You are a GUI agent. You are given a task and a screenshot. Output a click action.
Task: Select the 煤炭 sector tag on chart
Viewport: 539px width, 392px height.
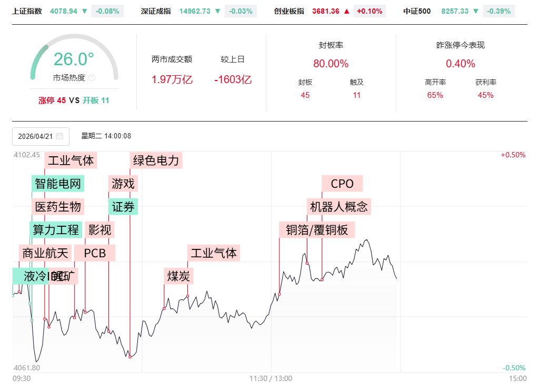(x=178, y=276)
